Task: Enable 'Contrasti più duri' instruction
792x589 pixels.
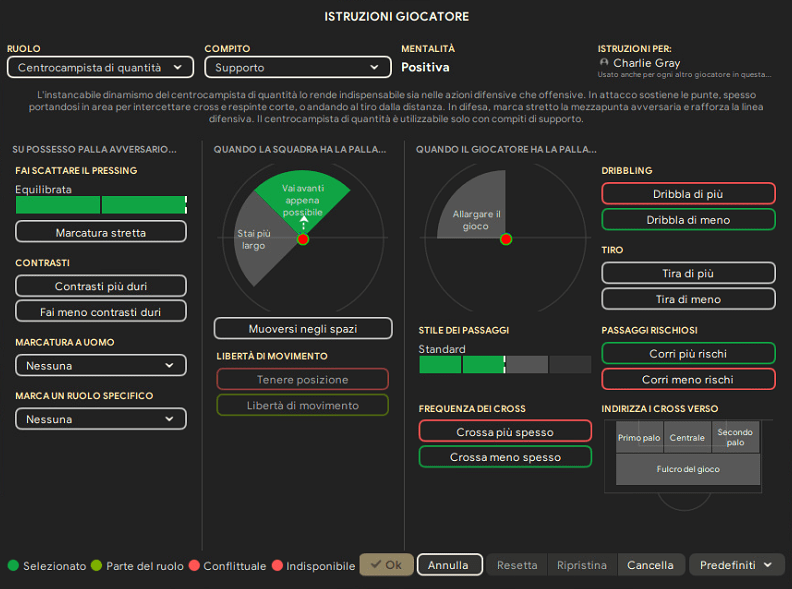Action: click(101, 286)
